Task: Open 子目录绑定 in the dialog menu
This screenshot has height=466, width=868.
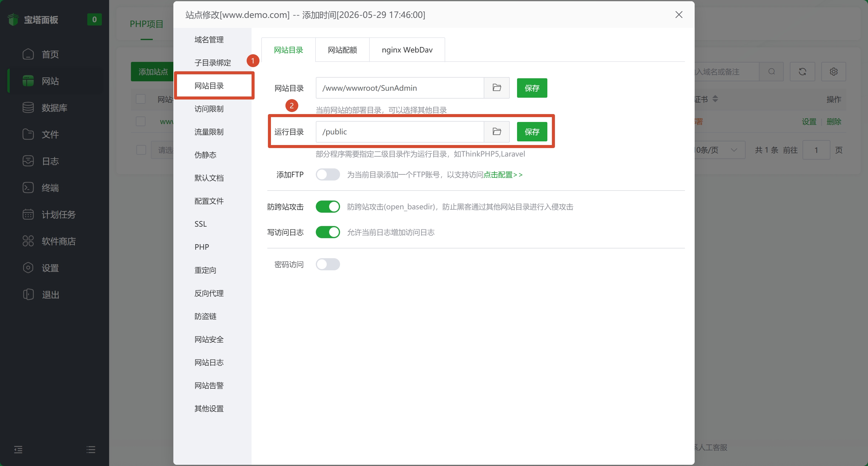Action: pyautogui.click(x=213, y=62)
